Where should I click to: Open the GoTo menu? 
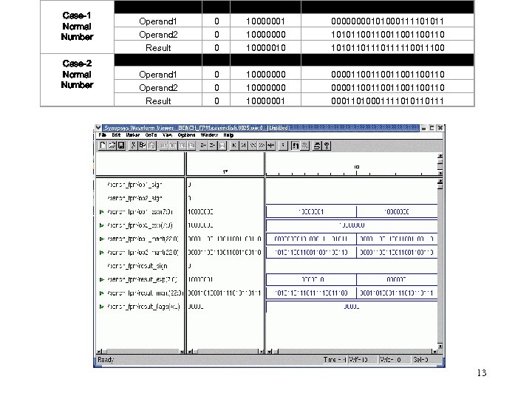pyautogui.click(x=151, y=135)
